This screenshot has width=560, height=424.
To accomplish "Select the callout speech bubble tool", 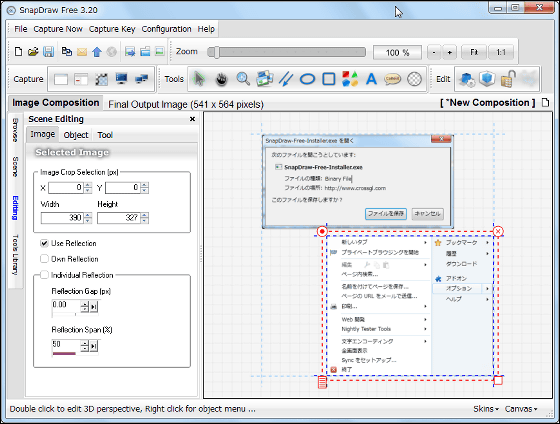I will [x=392, y=79].
